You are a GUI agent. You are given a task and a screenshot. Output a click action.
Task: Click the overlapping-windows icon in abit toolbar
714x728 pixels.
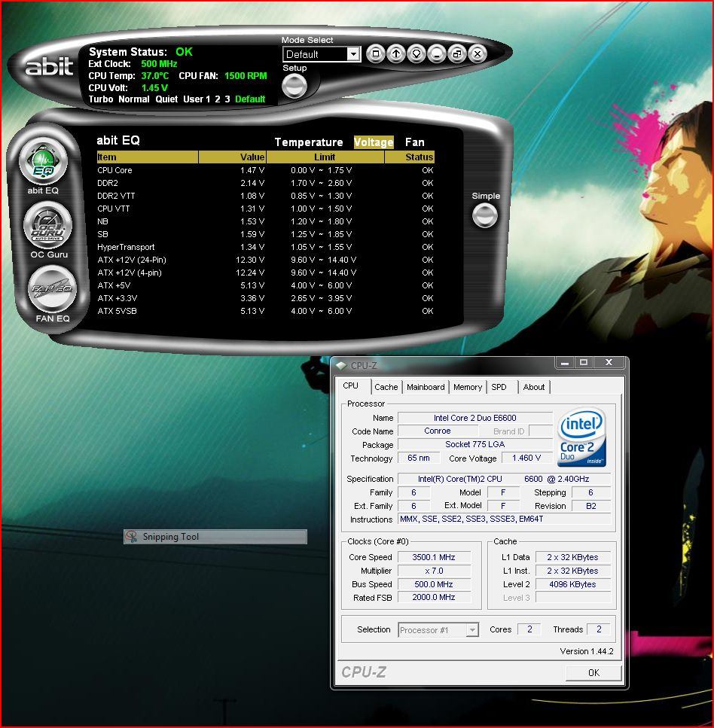tap(457, 54)
